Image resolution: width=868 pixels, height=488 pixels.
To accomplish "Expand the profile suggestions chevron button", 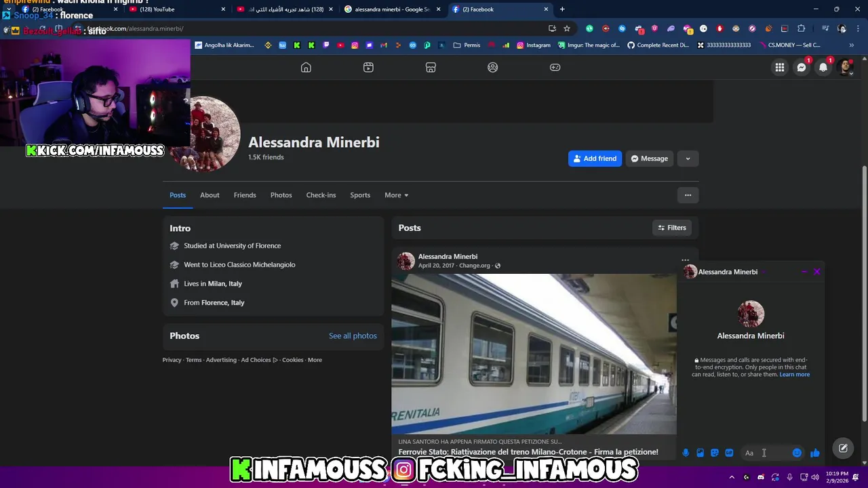I will pos(688,159).
